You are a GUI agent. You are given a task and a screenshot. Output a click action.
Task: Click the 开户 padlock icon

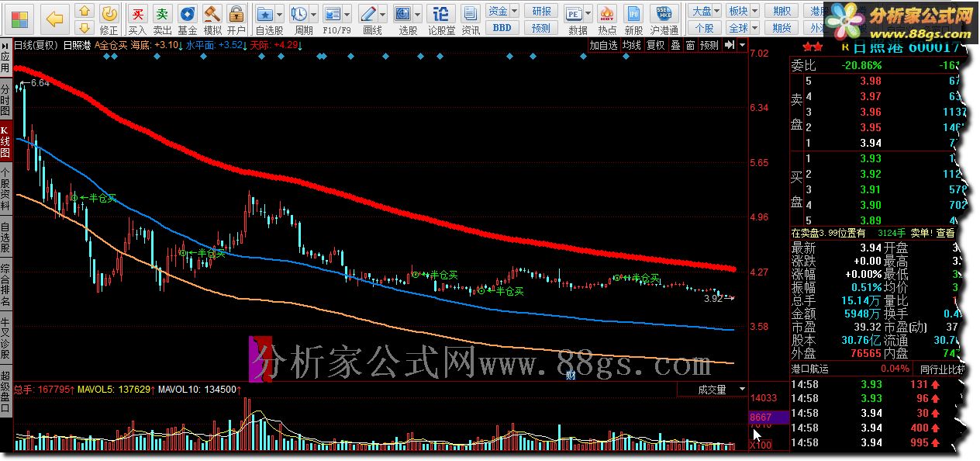pyautogui.click(x=236, y=19)
